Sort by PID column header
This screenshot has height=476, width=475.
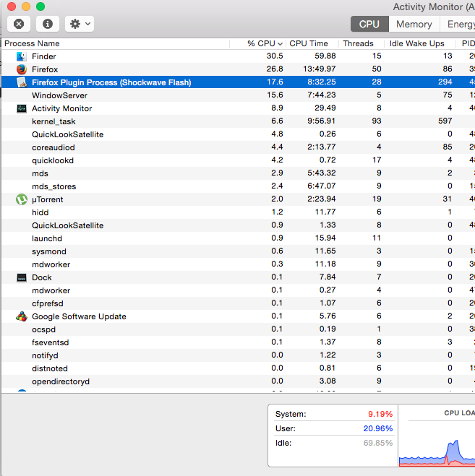466,44
